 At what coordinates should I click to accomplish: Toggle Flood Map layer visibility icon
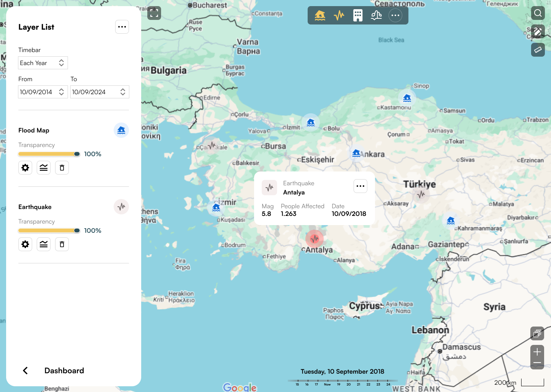click(x=121, y=130)
